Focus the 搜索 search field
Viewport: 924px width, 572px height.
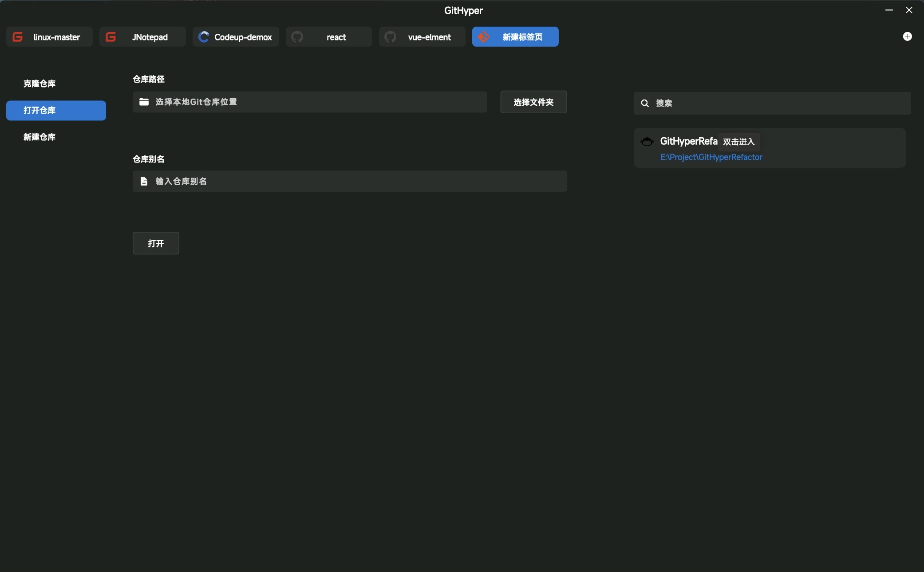pos(772,103)
